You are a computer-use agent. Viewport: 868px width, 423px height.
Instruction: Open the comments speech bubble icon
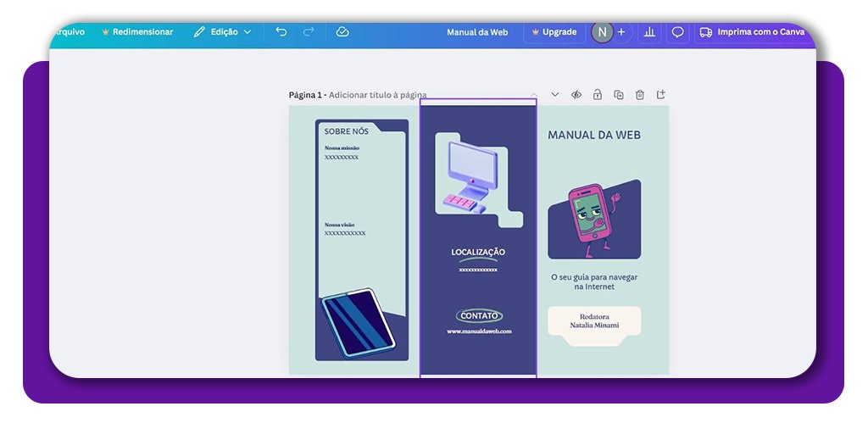[x=677, y=32]
